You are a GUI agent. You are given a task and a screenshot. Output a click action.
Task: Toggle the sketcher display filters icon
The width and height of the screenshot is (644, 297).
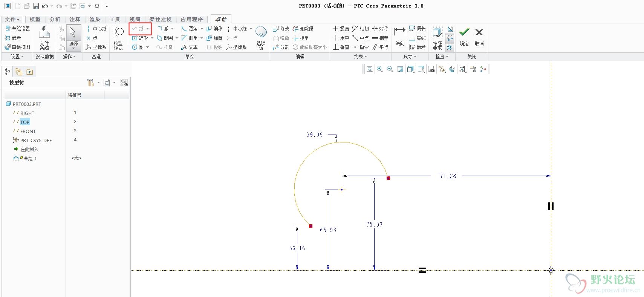tap(462, 69)
